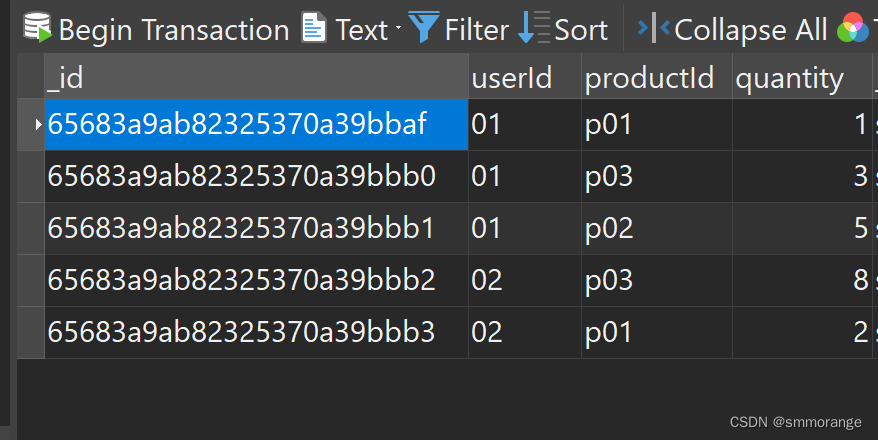Select the _id cell ending in bbb3
Screen dimensions: 878x440
[256, 333]
